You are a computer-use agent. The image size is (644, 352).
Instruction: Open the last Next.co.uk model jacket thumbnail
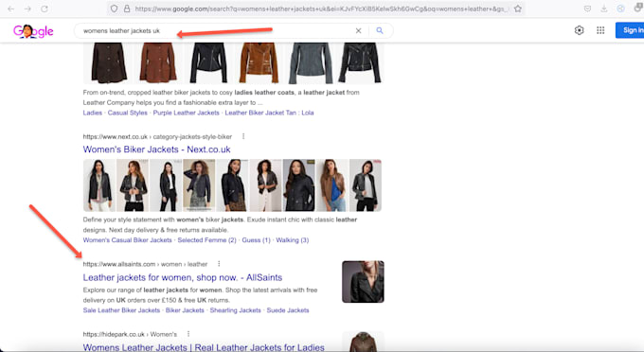pyautogui.click(x=366, y=185)
